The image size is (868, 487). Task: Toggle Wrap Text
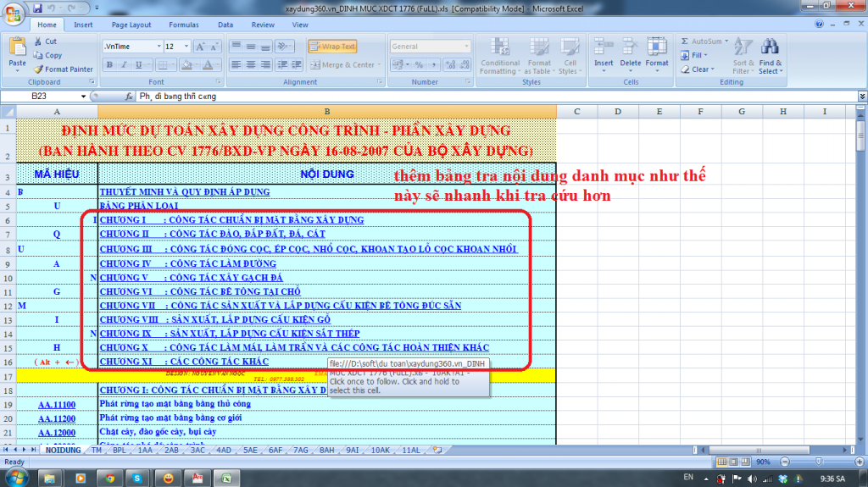tap(332, 47)
